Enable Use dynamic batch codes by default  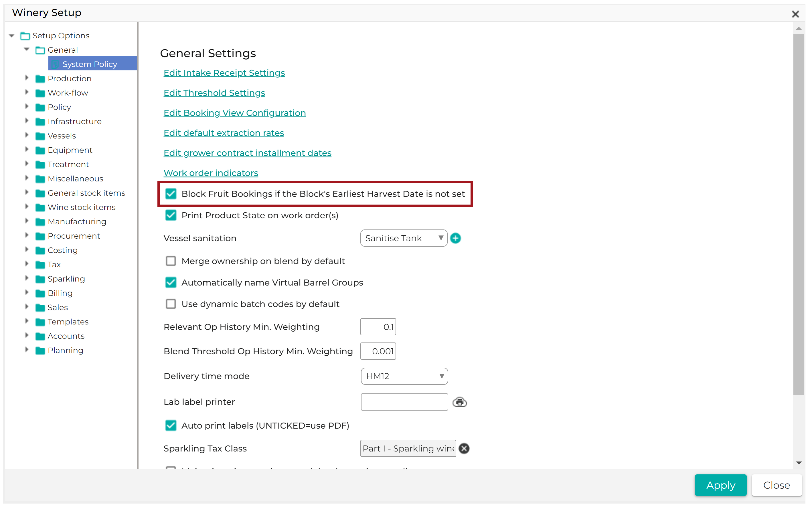click(x=171, y=304)
